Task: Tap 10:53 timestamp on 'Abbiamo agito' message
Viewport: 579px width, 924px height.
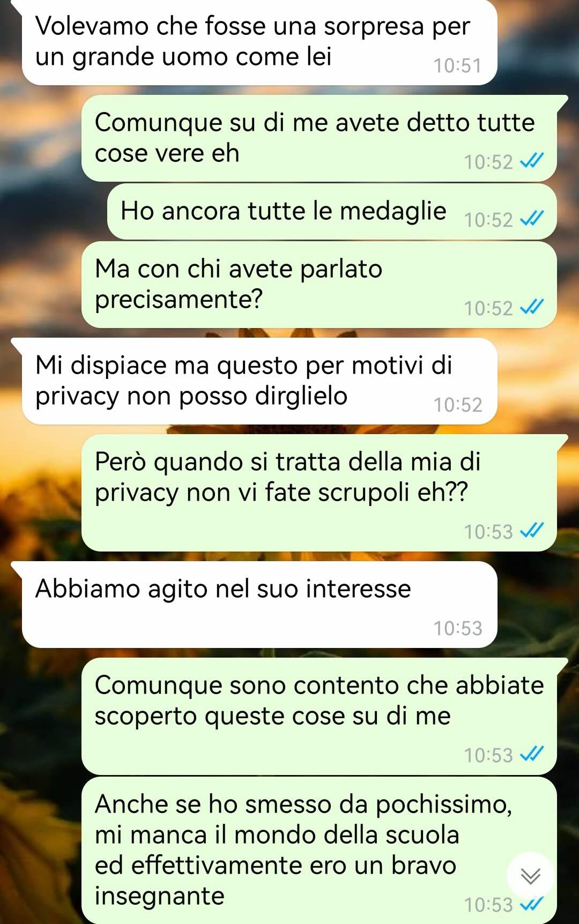Action: 458,629
